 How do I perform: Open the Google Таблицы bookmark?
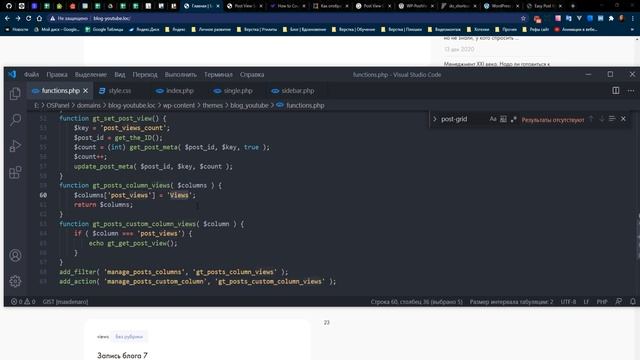[x=104, y=29]
